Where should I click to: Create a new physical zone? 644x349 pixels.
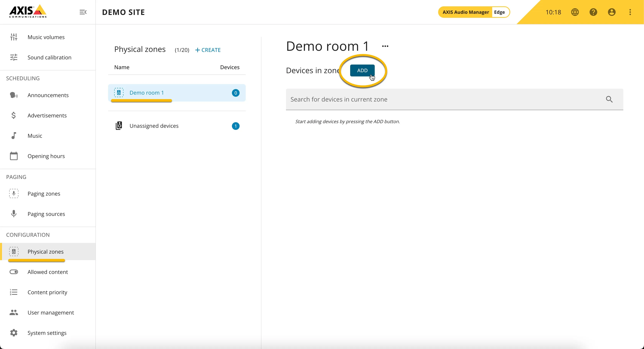(208, 50)
